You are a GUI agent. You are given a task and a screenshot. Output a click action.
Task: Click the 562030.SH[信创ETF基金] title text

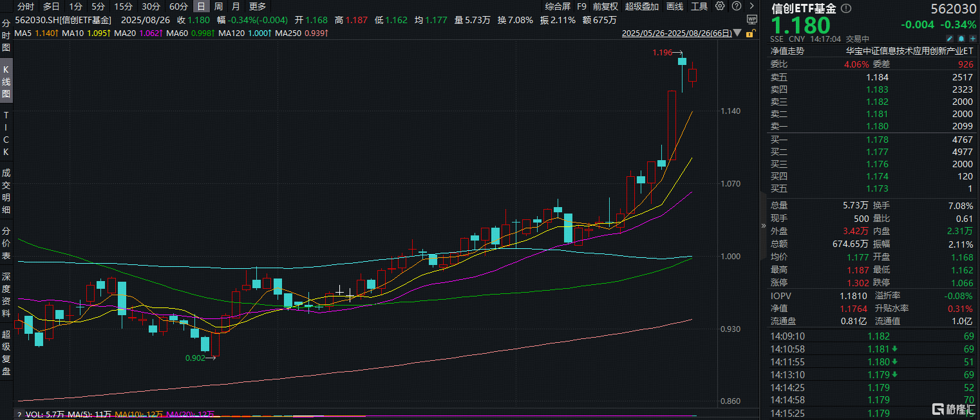click(63, 20)
